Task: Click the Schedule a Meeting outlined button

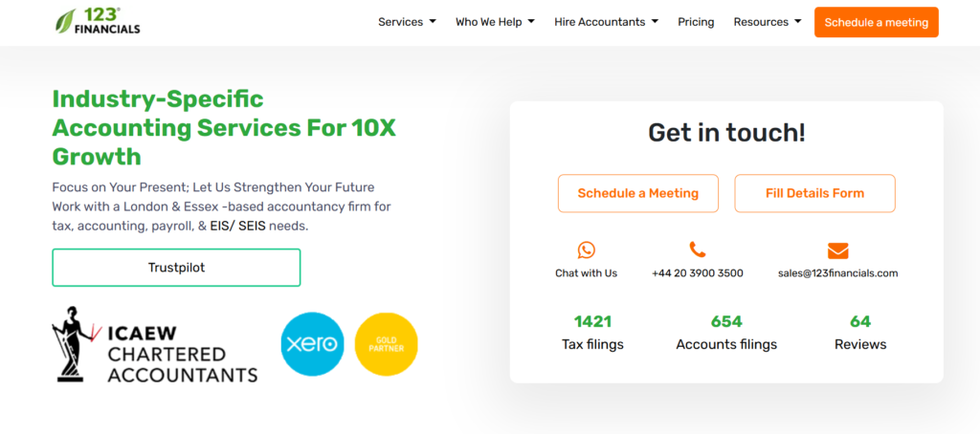Action: (x=638, y=193)
